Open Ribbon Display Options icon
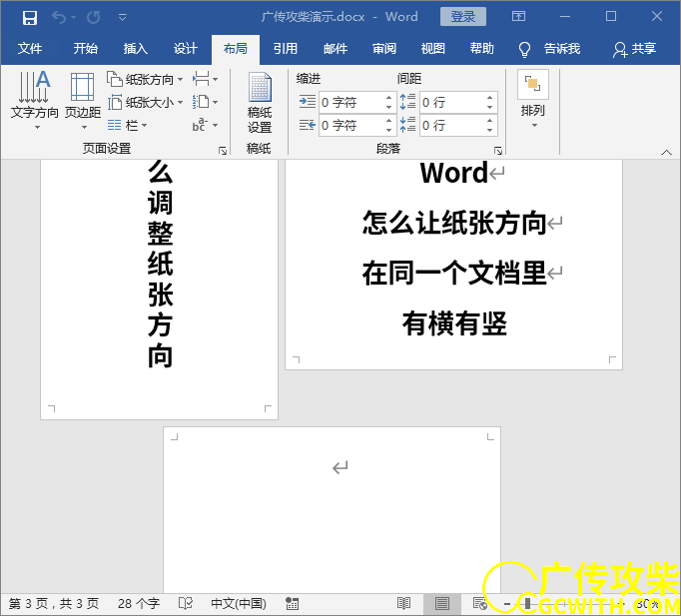This screenshot has height=616, width=681. [518, 17]
